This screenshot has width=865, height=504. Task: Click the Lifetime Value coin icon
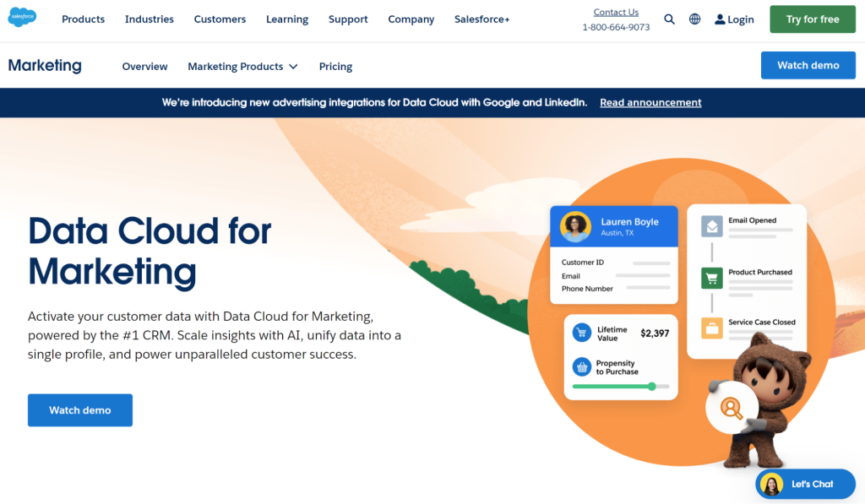click(x=582, y=333)
